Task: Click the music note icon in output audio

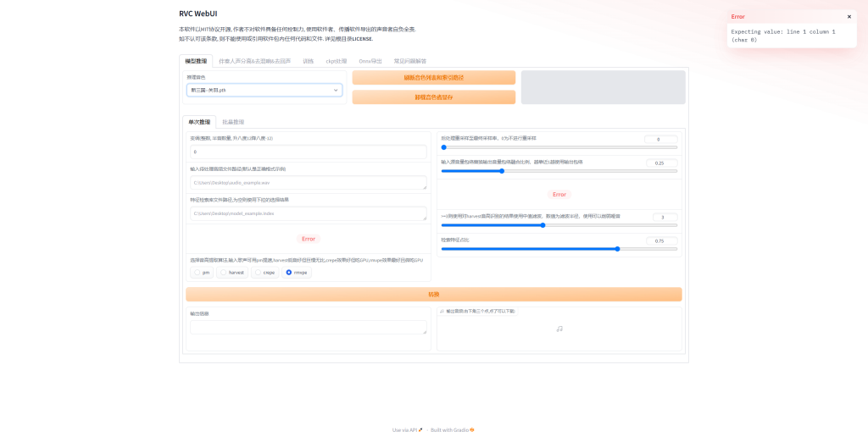Action: 559,329
